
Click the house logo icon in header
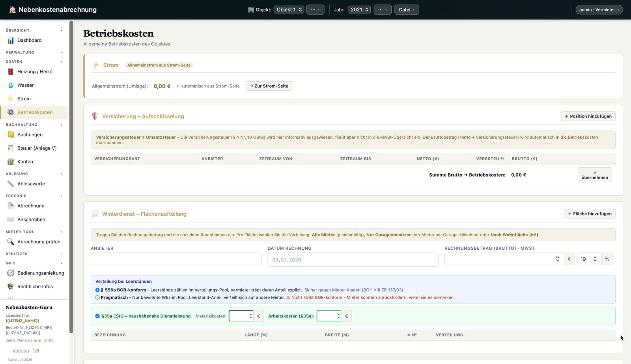pyautogui.click(x=13, y=10)
